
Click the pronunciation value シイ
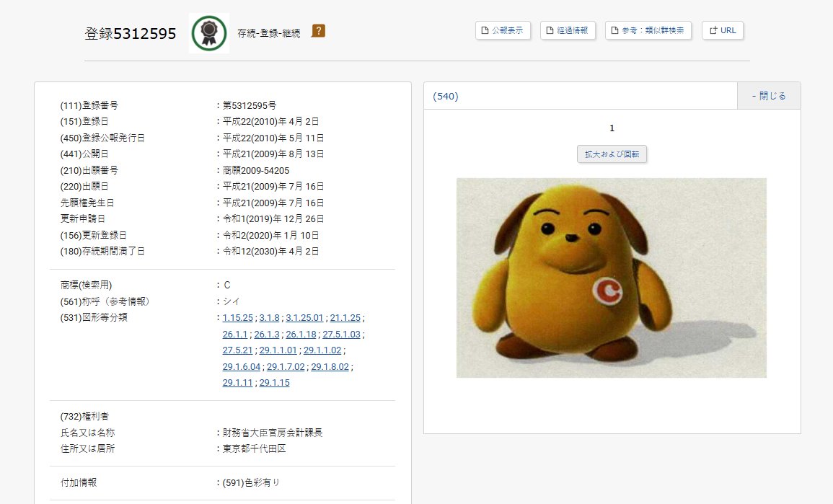coord(231,301)
